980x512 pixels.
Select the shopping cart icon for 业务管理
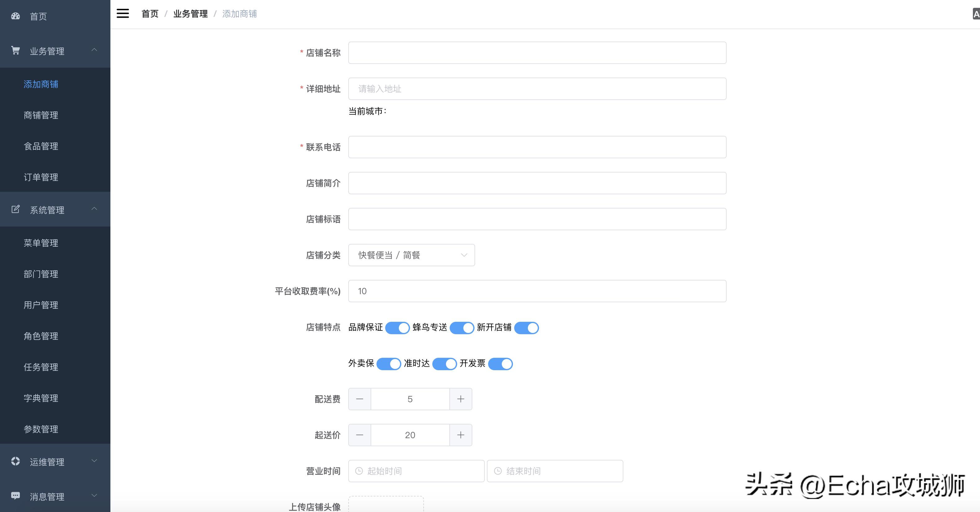pos(15,51)
